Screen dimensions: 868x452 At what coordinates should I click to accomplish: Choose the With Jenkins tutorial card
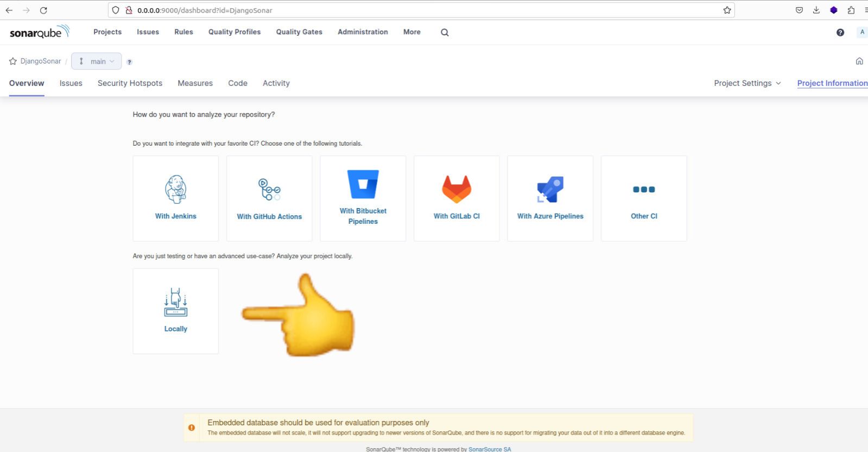[x=176, y=198]
